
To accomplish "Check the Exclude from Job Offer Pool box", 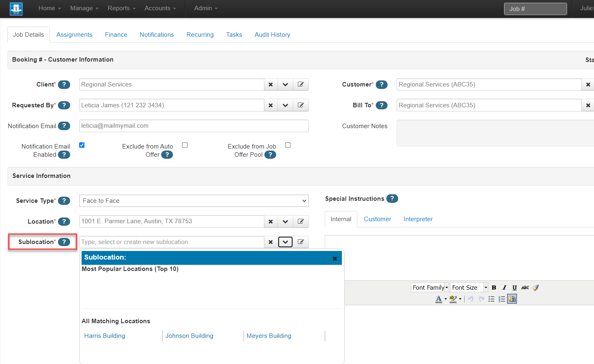I will tap(288, 145).
